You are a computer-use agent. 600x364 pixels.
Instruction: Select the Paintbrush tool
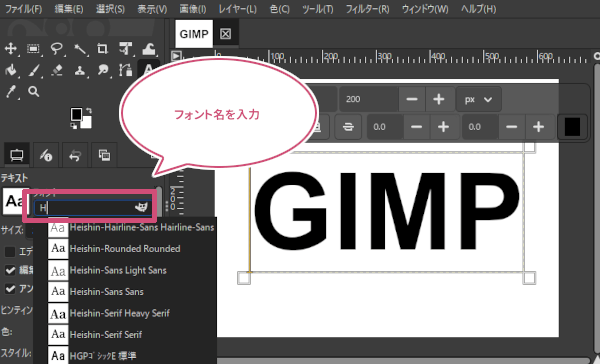tap(34, 70)
